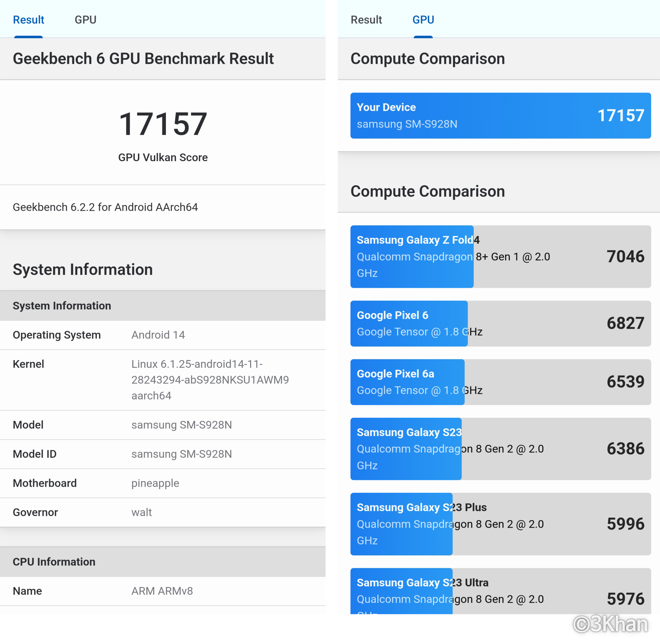660x644 pixels.
Task: Tap the Governor walt row
Action: point(163,512)
